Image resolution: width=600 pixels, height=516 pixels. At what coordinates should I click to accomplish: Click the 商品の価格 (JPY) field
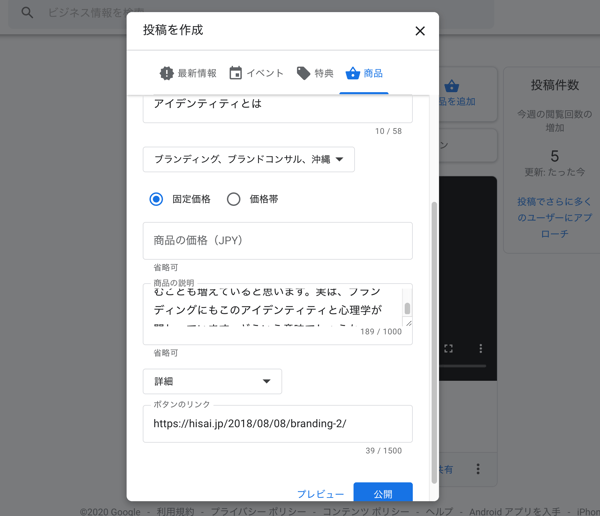coord(277,241)
